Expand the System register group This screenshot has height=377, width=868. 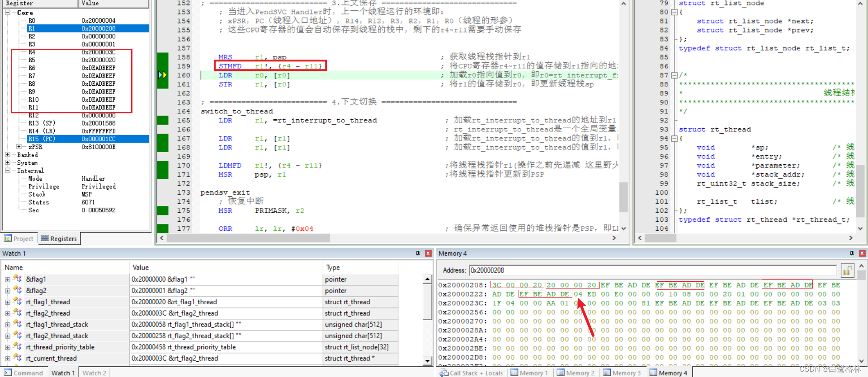coord(8,163)
